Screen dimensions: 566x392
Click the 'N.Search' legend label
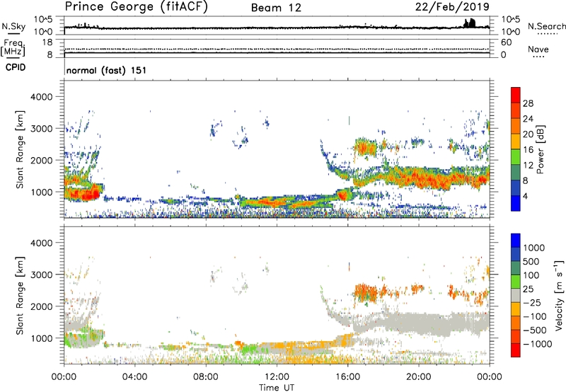(546, 26)
